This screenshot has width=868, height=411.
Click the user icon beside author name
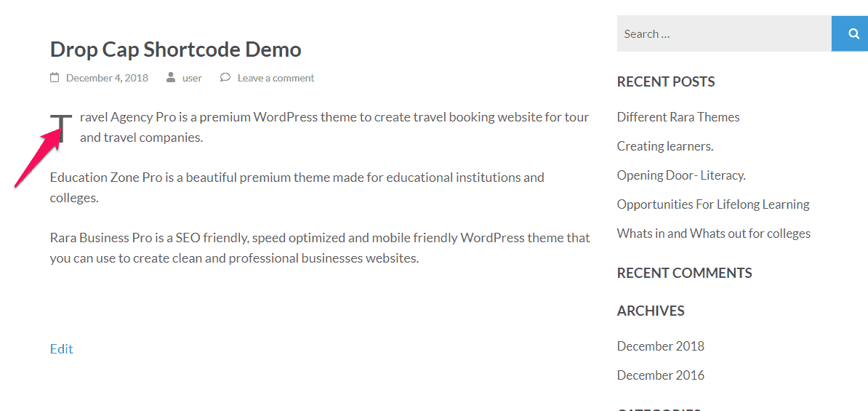pos(170,78)
